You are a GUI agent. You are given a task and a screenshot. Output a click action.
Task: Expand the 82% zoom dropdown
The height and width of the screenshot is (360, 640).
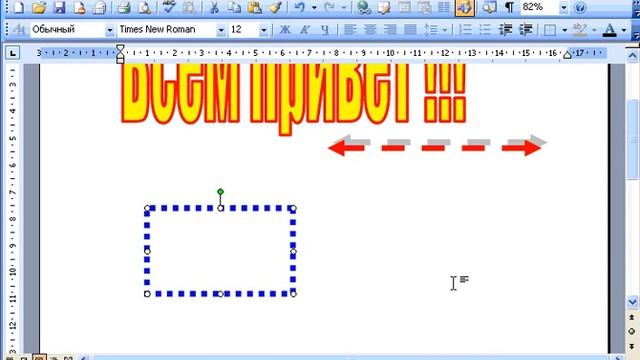pos(564,7)
